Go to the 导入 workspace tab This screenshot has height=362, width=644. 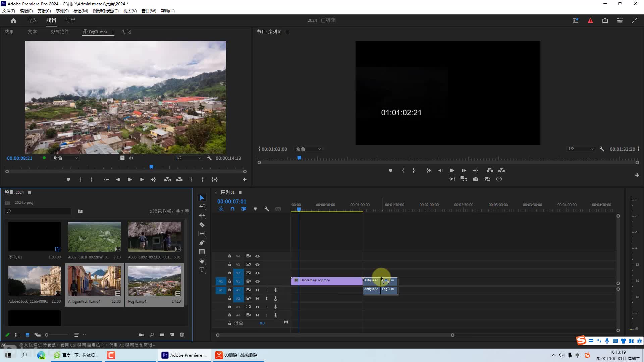pos(32,20)
